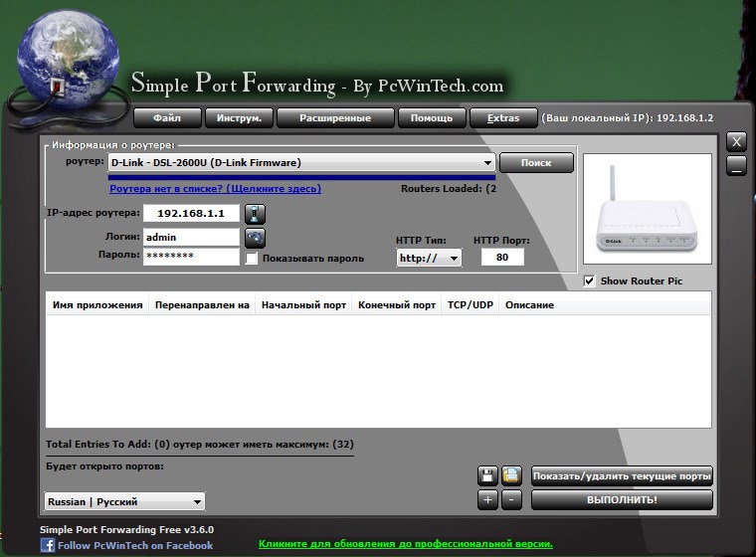Image resolution: width=756 pixels, height=557 pixels.
Task: Click the save entries floppy disk icon
Action: pyautogui.click(x=487, y=475)
